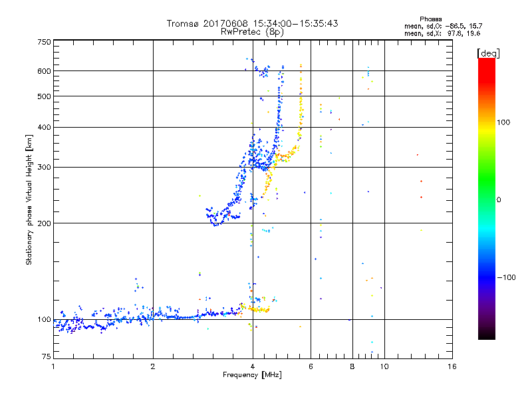Image resolution: width=532 pixels, height=399 pixels.
Task: Click the phase color scale bar
Action: tap(487, 198)
